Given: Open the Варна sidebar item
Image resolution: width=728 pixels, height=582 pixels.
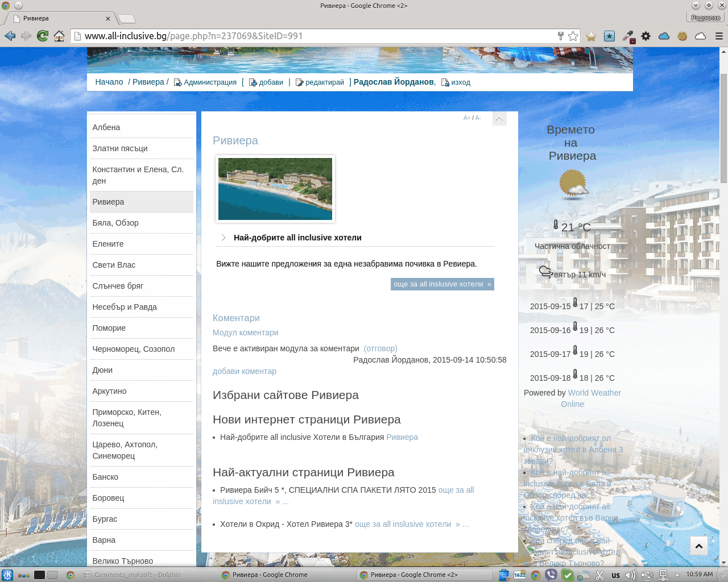Looking at the screenshot, I should 142,540.
